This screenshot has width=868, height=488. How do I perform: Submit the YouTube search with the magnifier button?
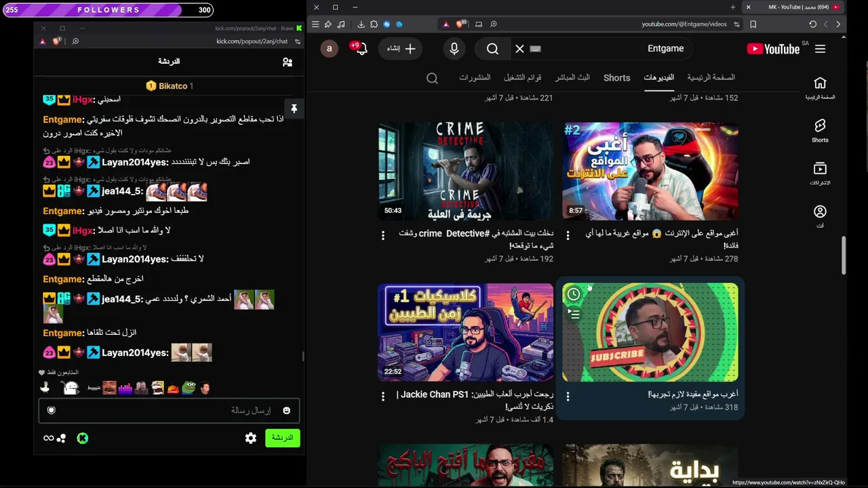tap(493, 49)
